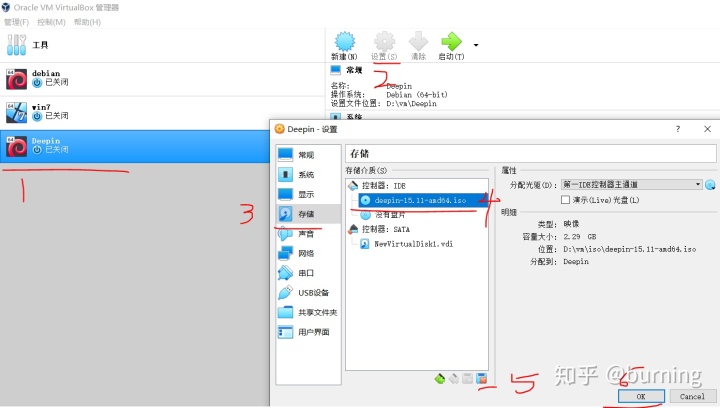The height and width of the screenshot is (408, 720).
Task: Click the blue remove attachment icon
Action: point(482,379)
